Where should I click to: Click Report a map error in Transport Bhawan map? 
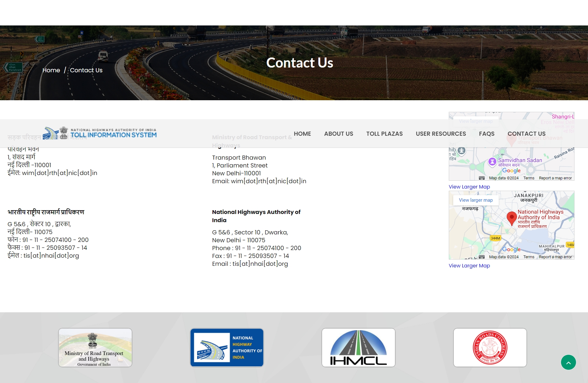tap(555, 178)
